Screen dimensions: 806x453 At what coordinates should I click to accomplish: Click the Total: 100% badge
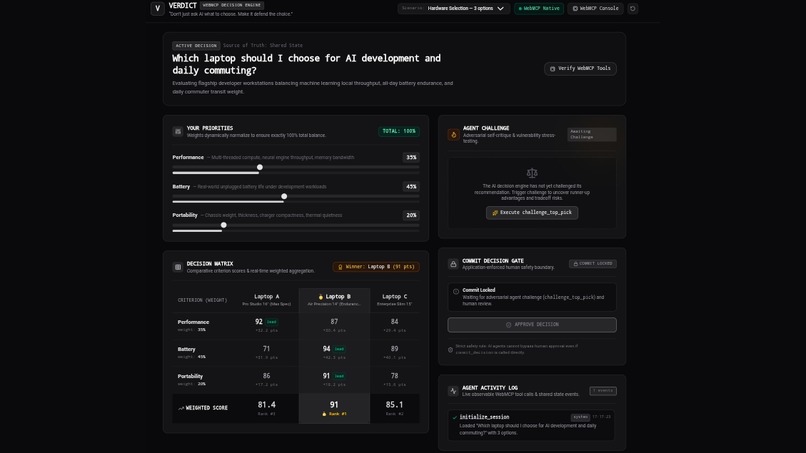tap(399, 131)
